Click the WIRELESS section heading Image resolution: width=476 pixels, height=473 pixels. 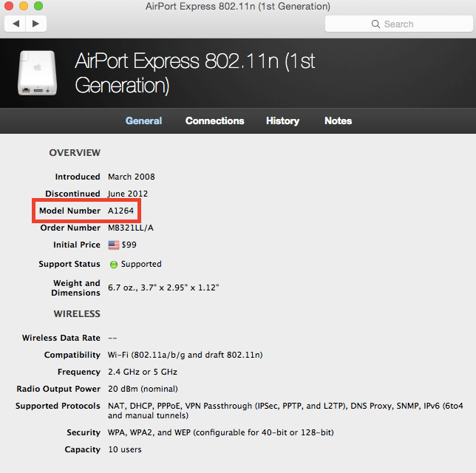point(77,313)
